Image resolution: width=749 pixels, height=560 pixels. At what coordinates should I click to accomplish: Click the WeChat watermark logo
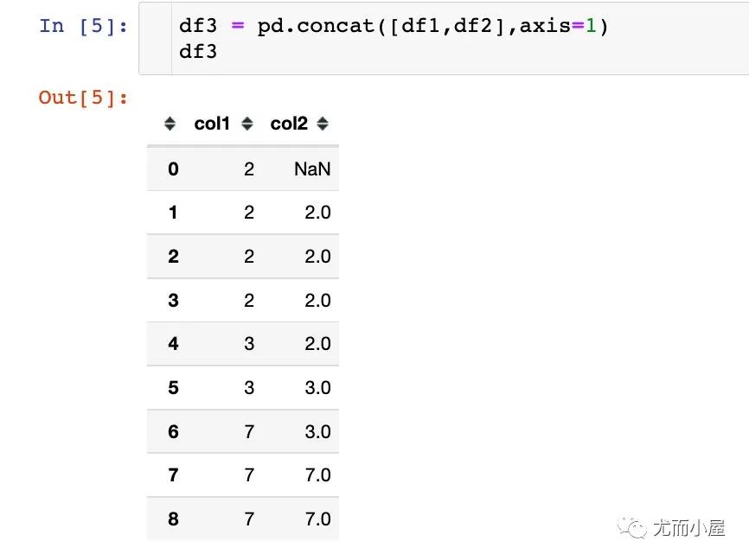[632, 527]
